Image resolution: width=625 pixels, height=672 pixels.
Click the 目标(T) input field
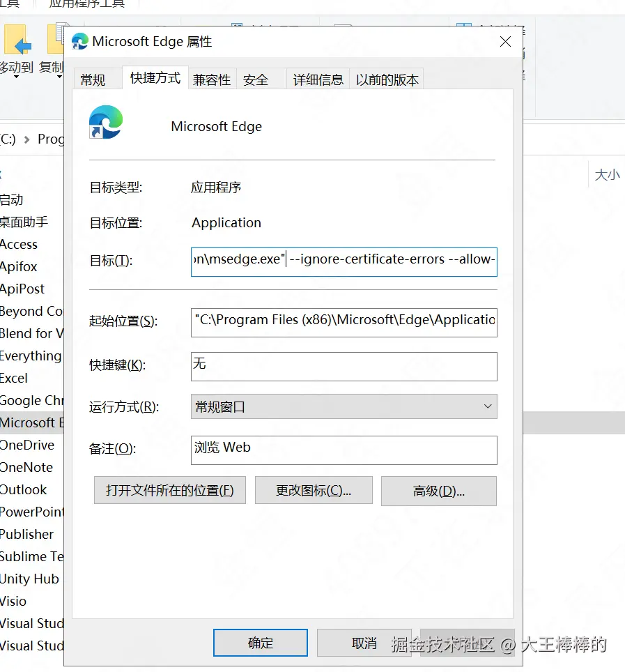pos(344,262)
